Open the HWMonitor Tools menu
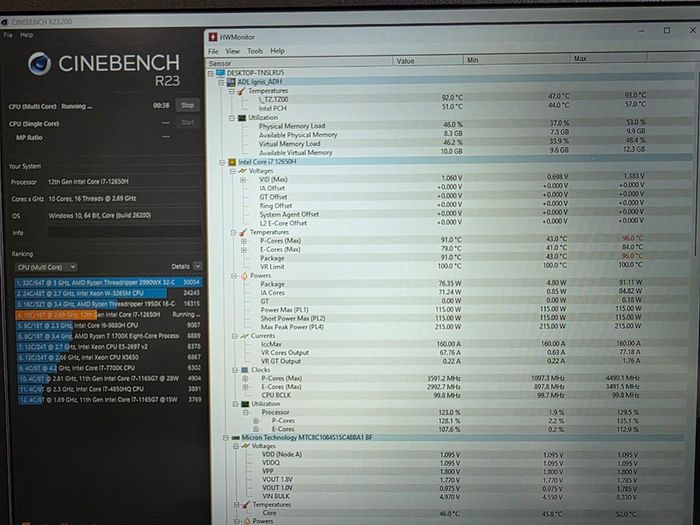The width and height of the screenshot is (700, 525). click(x=255, y=51)
